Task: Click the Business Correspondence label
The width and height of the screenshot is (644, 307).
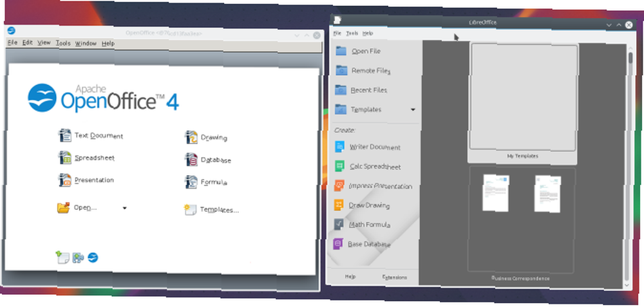Action: (520, 278)
